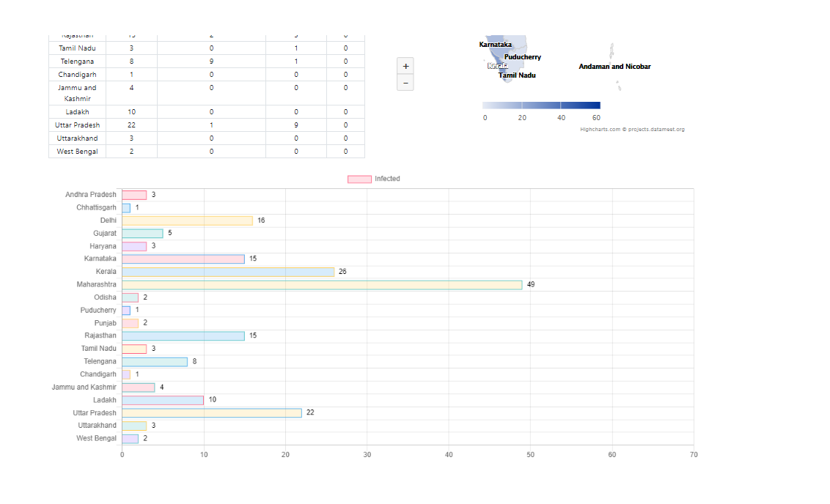Select Telengana cell in the table

[77, 62]
